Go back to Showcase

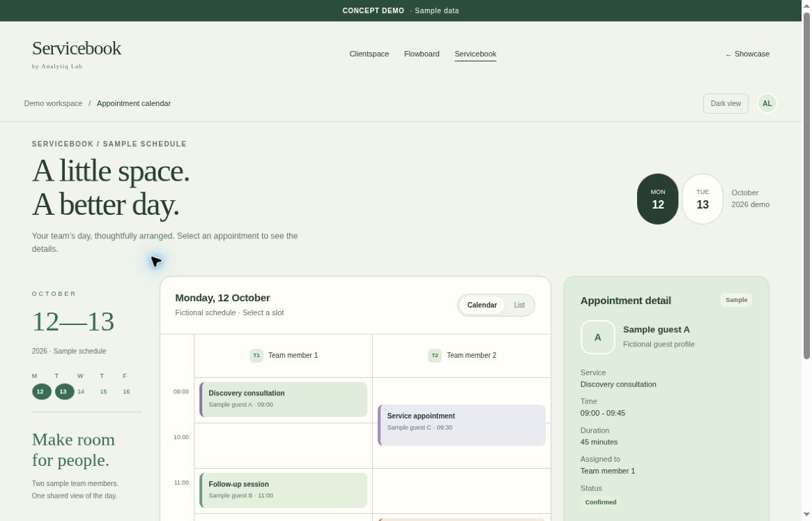pos(747,54)
